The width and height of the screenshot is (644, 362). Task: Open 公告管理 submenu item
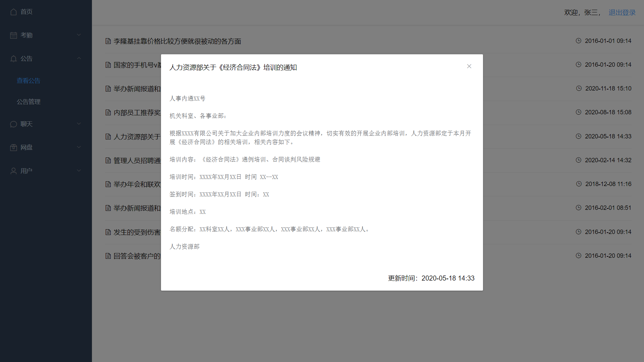click(29, 102)
